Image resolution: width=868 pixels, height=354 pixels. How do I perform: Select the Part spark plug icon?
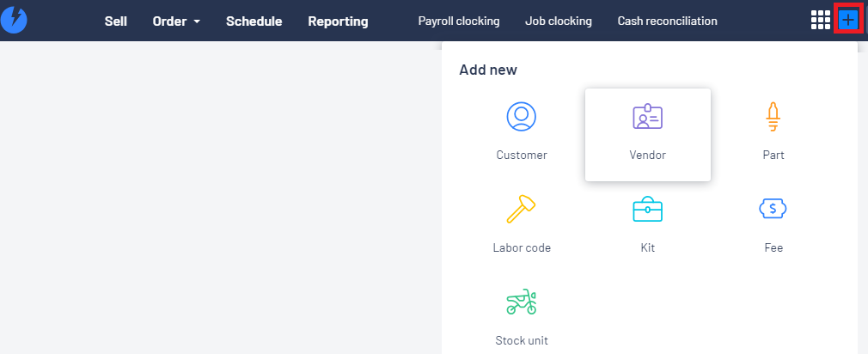pos(773,117)
